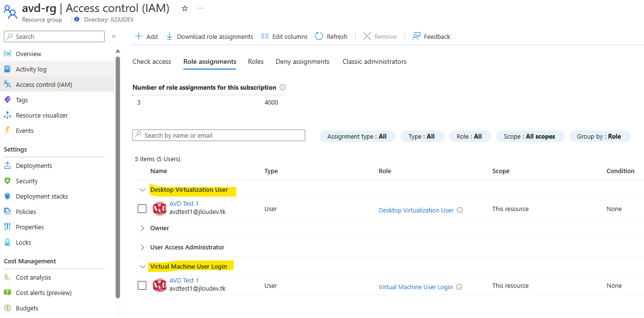Click the Tags icon in the sidebar
Viewport: 644px width, 318px height.
coord(7,100)
